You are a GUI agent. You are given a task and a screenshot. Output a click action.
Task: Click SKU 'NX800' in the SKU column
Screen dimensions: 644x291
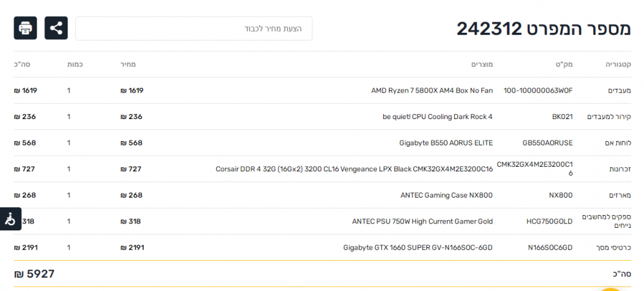(561, 195)
